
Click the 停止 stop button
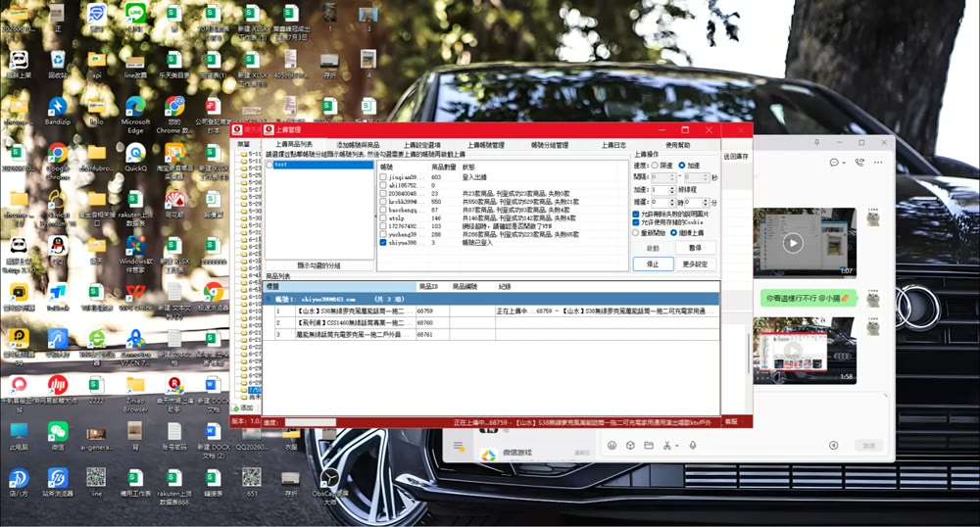tap(653, 264)
